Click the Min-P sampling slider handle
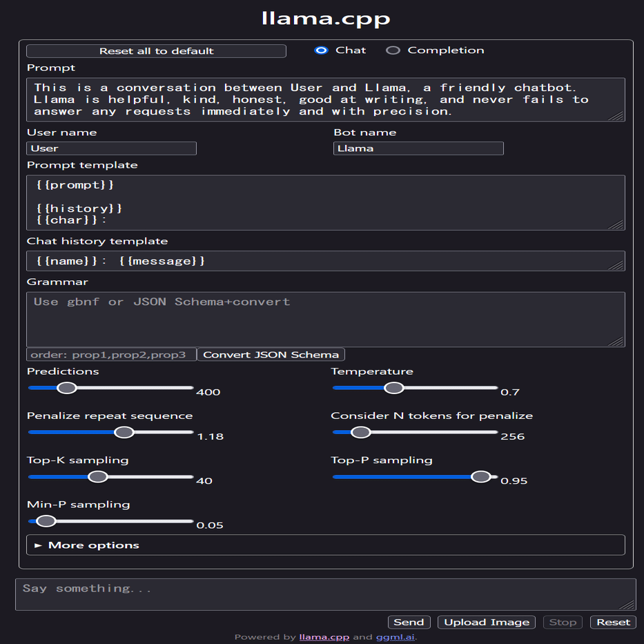The height and width of the screenshot is (644, 644). coord(46,520)
